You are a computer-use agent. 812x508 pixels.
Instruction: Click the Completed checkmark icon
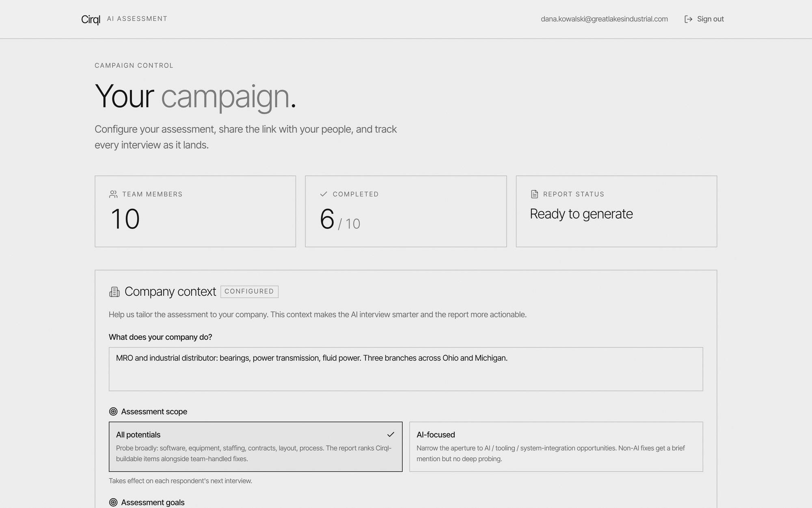point(324,194)
